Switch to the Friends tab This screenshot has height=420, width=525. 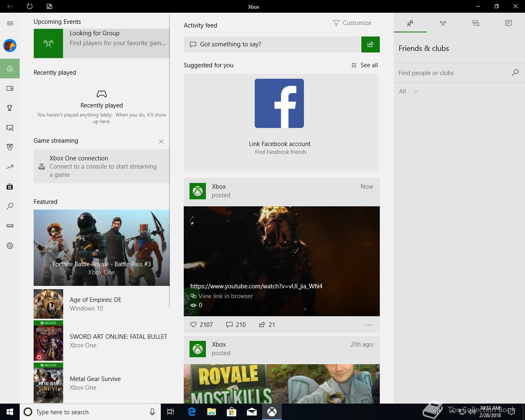pyautogui.click(x=410, y=23)
